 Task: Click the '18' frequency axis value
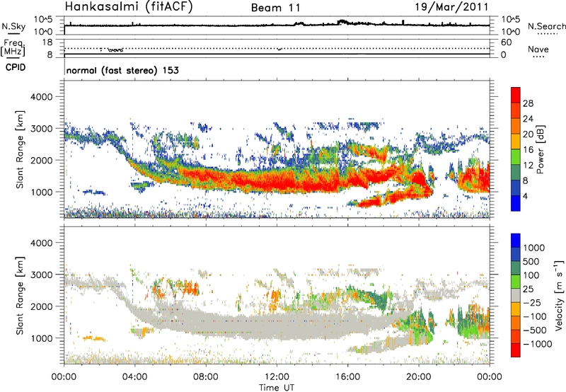pyautogui.click(x=47, y=42)
